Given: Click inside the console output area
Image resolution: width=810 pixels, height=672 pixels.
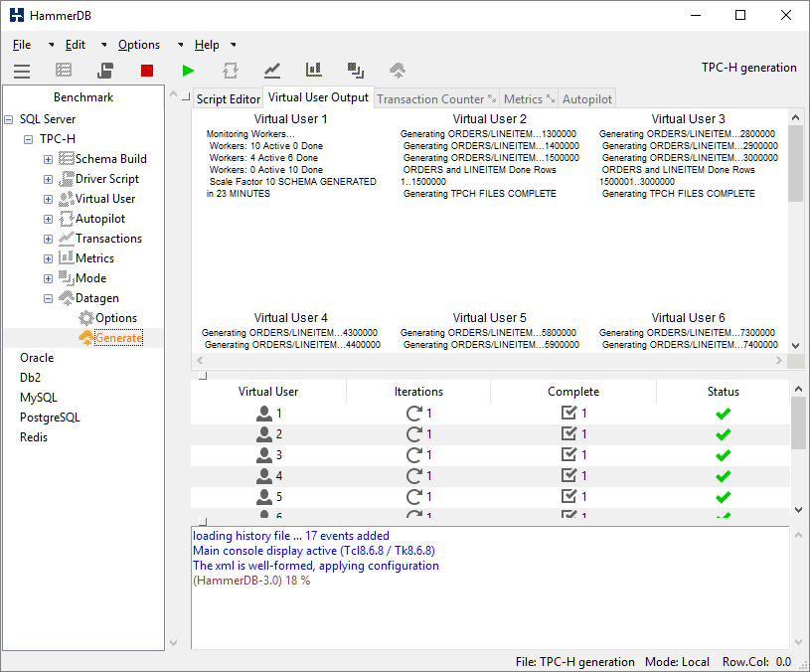Looking at the screenshot, I should [x=490, y=588].
